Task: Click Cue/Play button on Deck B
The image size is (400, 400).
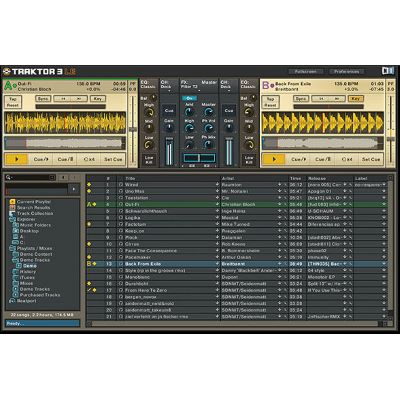Action: click(x=299, y=159)
